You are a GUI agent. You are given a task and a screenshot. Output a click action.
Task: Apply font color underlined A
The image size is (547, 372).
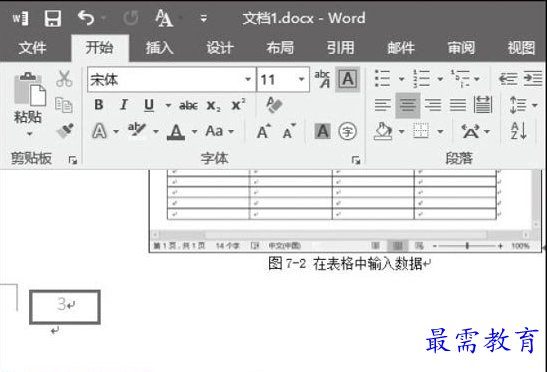click(176, 132)
